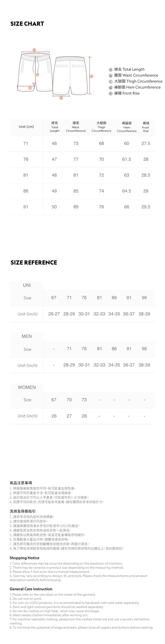
Task: Click the 'General Care Instruction' heading
Action: (31, 589)
